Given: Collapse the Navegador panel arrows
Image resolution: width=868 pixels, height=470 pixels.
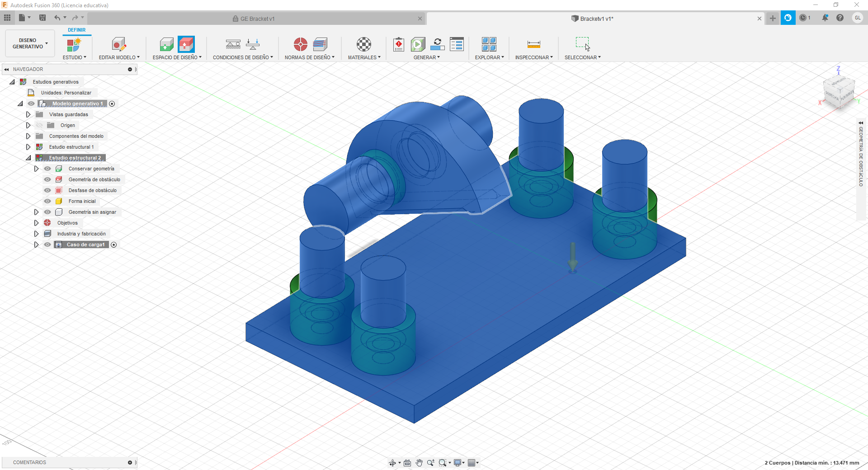Looking at the screenshot, I should coord(6,69).
